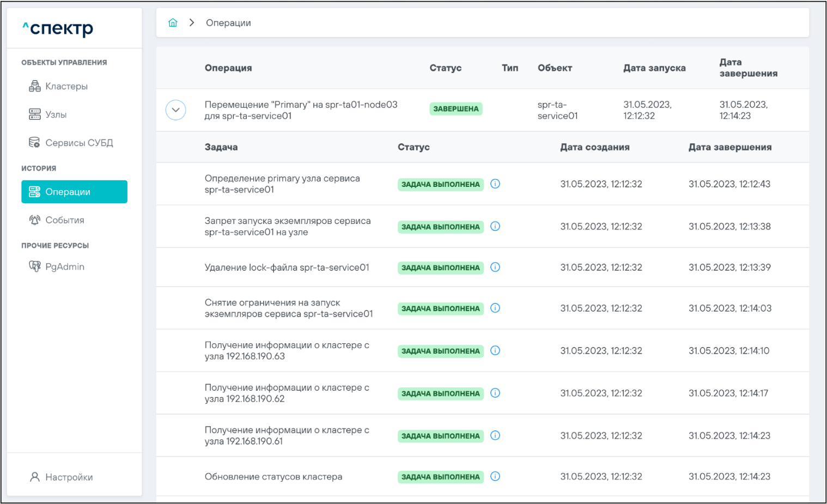Viewport: 827px width, 504px height.
Task: Click the Операции breadcrumb label
Action: pyautogui.click(x=228, y=23)
